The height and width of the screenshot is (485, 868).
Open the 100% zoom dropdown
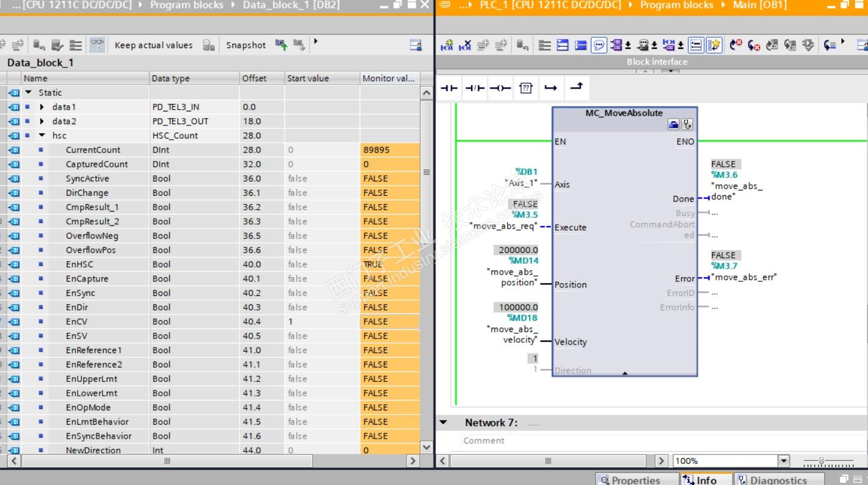coord(783,461)
